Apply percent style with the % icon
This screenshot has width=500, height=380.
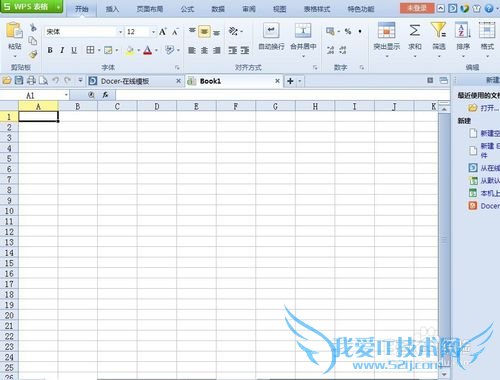[x=348, y=31]
